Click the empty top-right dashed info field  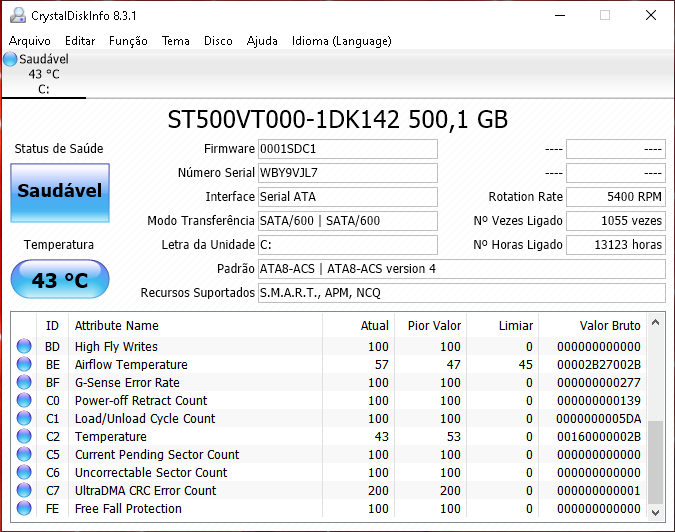(x=616, y=149)
